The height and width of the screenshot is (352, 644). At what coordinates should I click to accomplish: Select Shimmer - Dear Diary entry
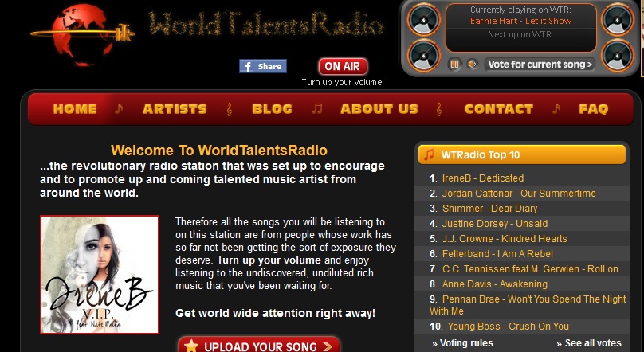(x=489, y=209)
